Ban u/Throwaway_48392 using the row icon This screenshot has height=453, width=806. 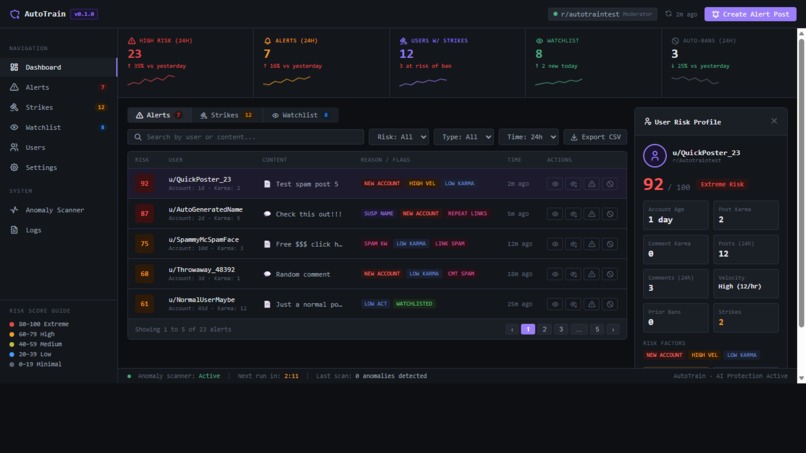tap(610, 274)
